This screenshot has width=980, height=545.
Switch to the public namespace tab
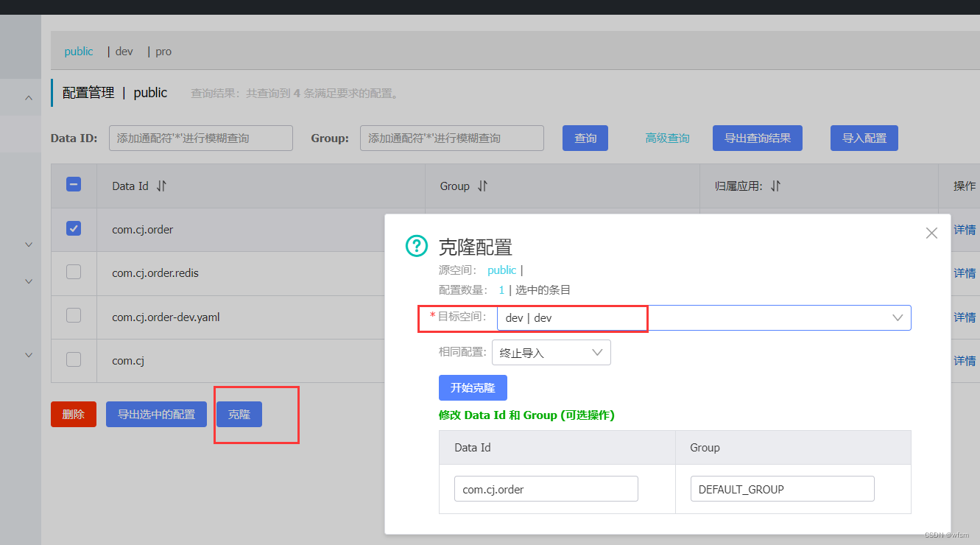79,52
